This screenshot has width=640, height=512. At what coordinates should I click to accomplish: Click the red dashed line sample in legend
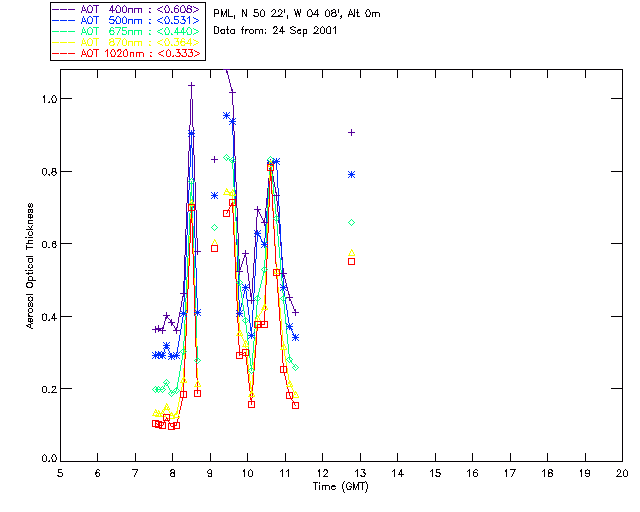(64, 53)
